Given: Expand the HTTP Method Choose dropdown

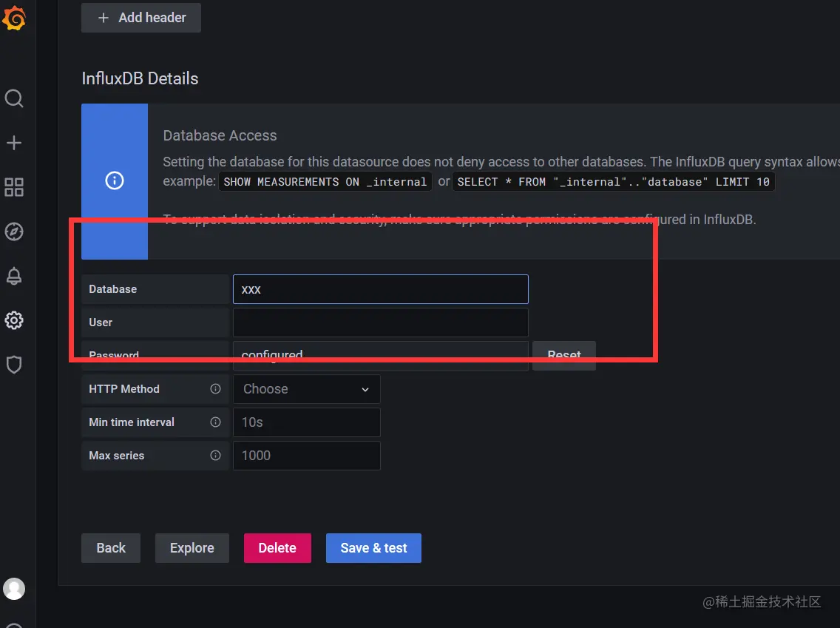Looking at the screenshot, I should (x=306, y=389).
